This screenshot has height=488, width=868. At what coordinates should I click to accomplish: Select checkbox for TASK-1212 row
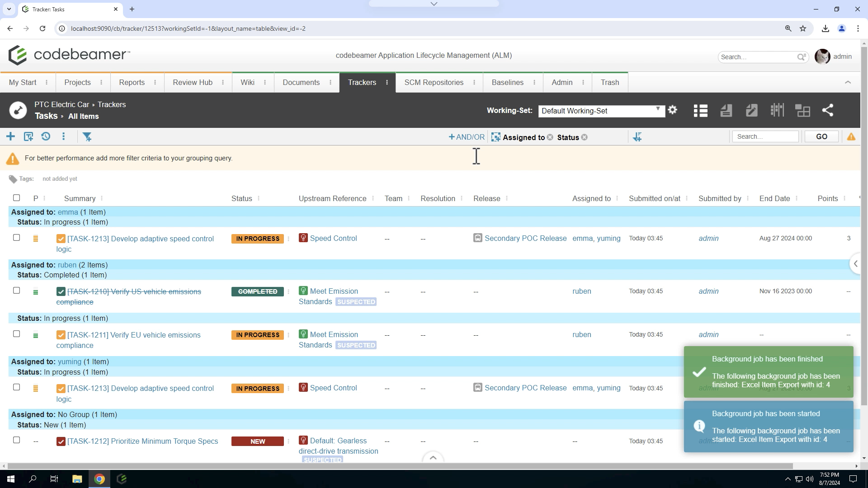(17, 440)
